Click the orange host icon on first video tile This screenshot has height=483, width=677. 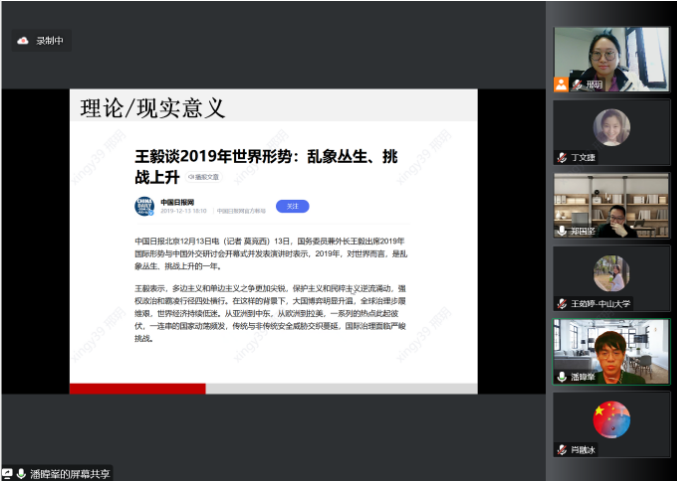(x=561, y=85)
